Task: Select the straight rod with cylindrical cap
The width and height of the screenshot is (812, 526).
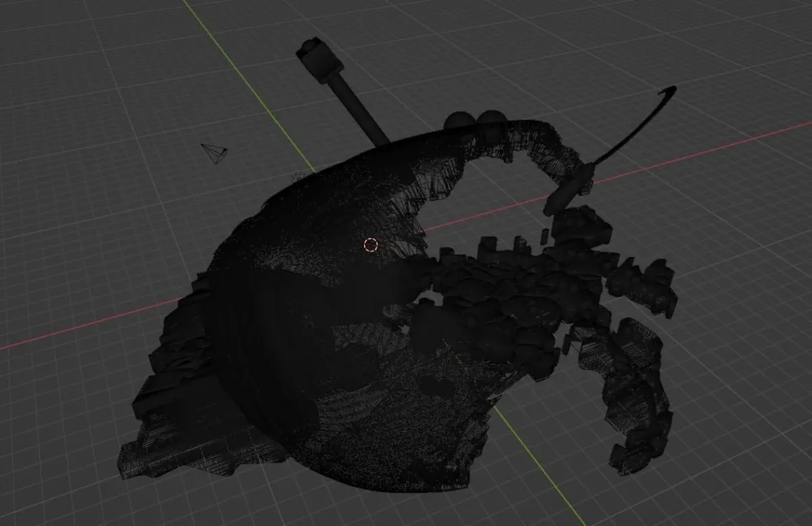Action: (342, 91)
